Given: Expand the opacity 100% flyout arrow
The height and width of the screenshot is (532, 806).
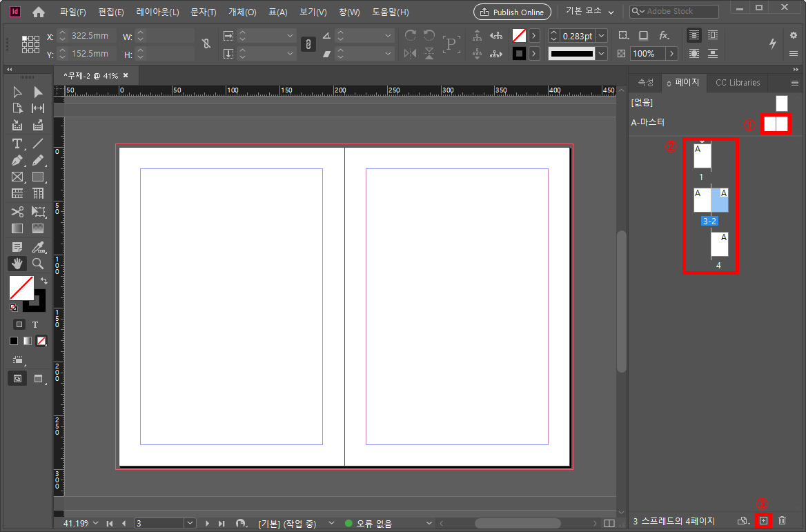Looking at the screenshot, I should pos(671,53).
